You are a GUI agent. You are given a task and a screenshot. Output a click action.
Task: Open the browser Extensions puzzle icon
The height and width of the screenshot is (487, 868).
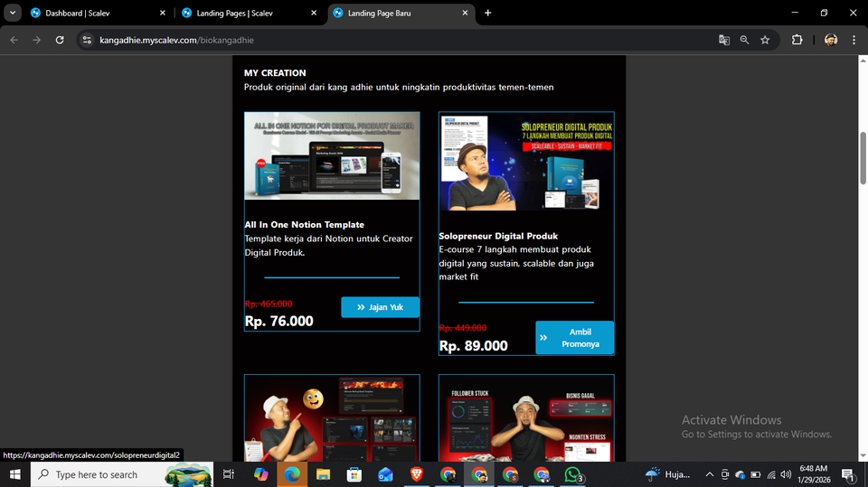click(x=797, y=40)
